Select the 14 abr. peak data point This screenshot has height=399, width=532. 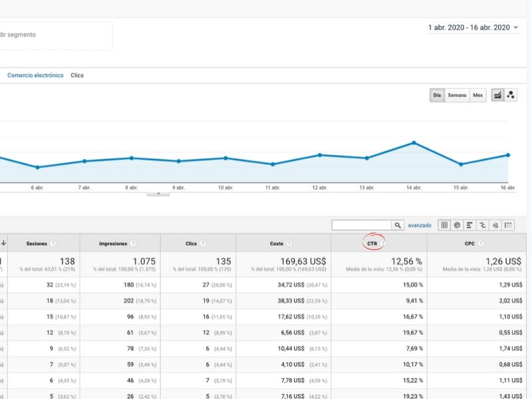click(x=414, y=143)
